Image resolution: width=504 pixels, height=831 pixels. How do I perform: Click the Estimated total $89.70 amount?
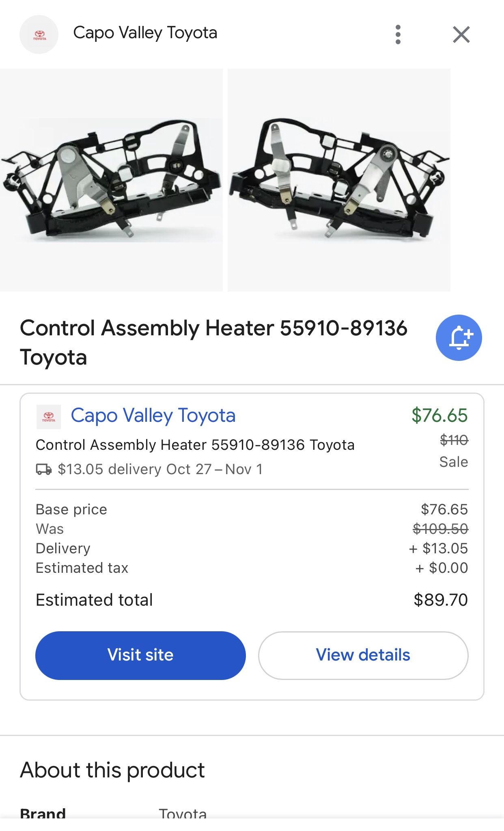[x=440, y=600]
